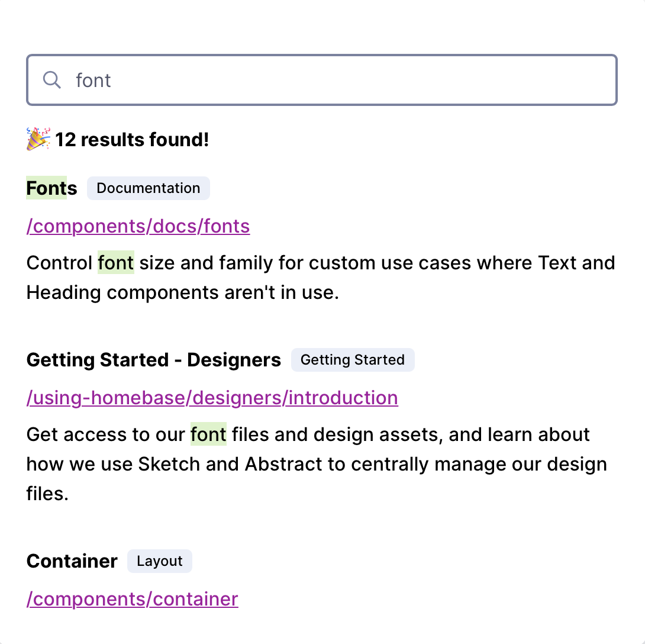
Task: Click the Designers result description paragraph
Action: point(317,463)
